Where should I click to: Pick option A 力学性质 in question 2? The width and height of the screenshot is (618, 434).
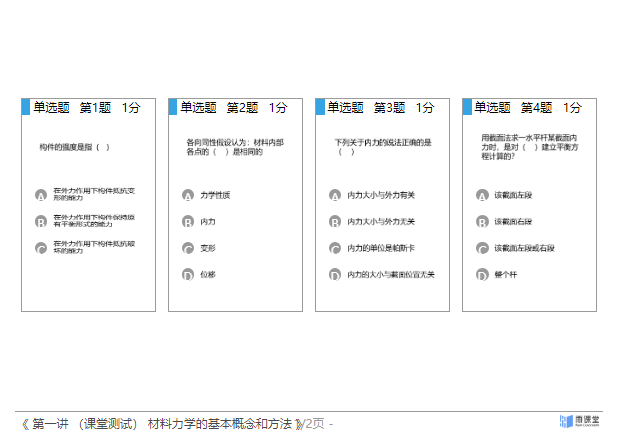pyautogui.click(x=188, y=195)
